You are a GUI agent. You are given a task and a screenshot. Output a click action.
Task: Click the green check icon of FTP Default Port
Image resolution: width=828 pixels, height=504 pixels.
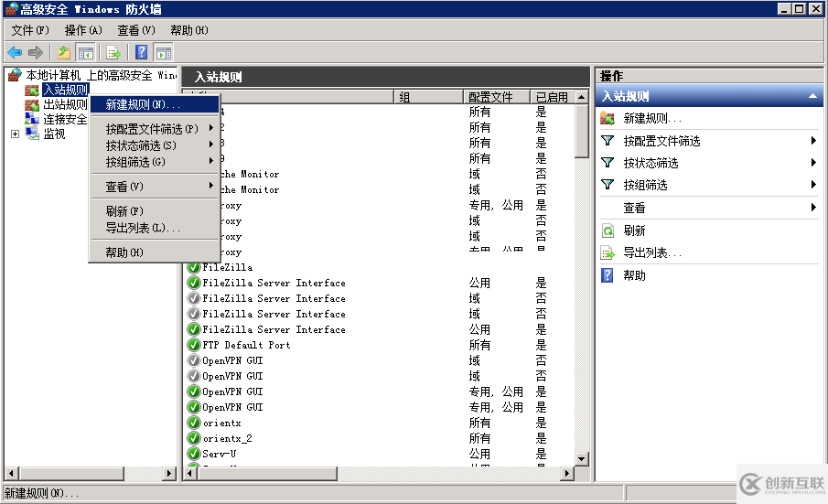tap(194, 345)
